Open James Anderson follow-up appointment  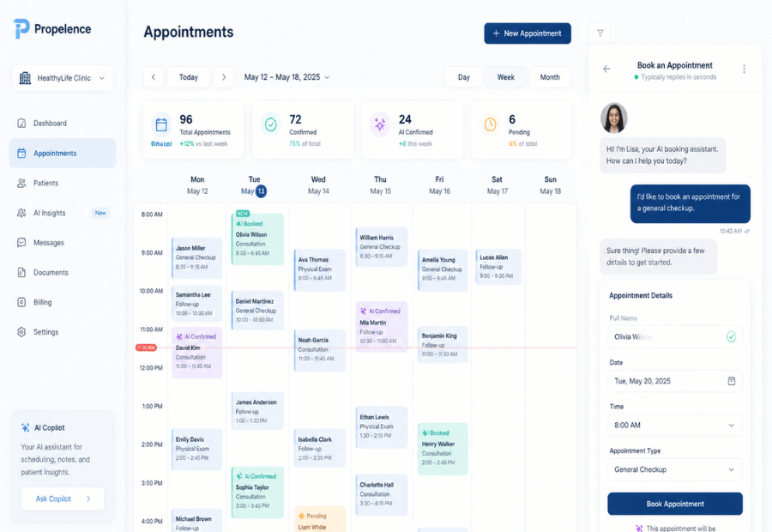pos(257,411)
